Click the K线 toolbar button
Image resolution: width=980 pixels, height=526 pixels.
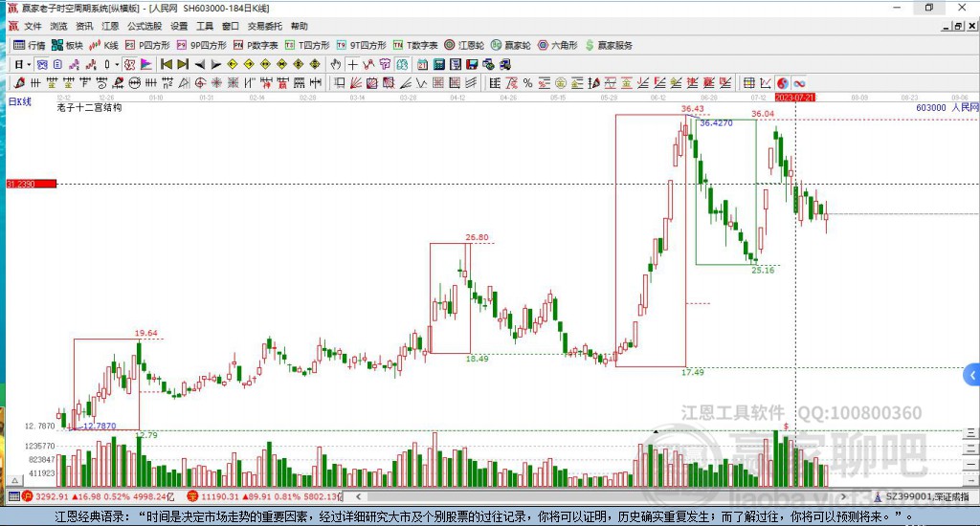[x=103, y=45]
